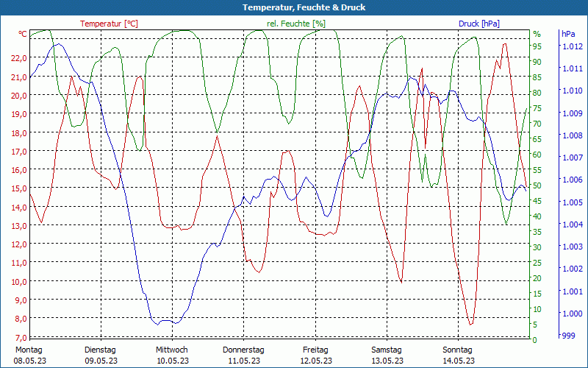Viewport: 588px width, 368px height.
Task: Click the '20,0' temperature axis value
Action: pos(19,96)
